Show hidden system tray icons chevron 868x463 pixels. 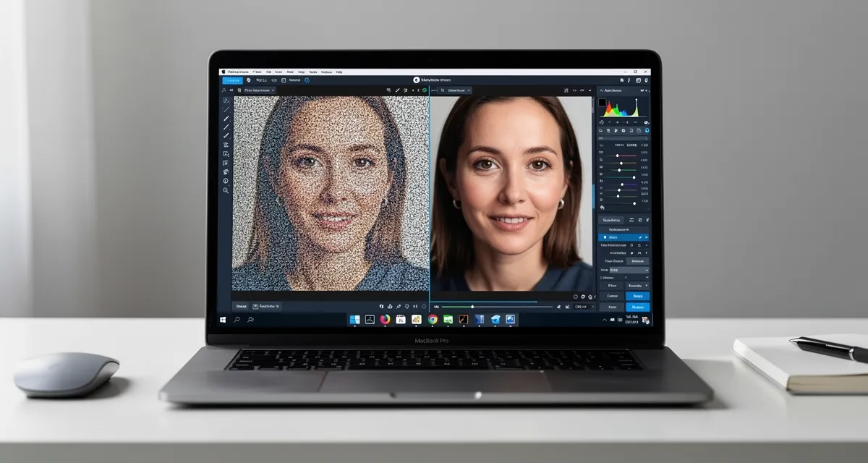604,320
